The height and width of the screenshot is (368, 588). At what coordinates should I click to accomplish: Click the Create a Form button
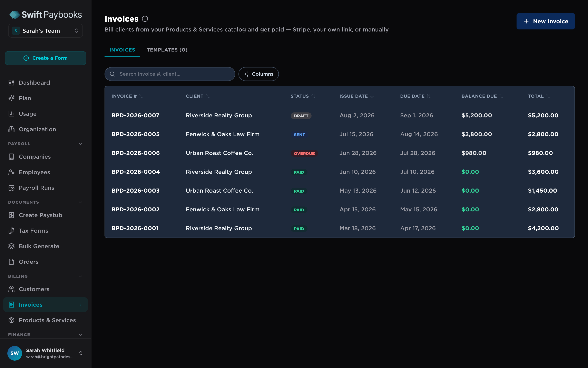46,58
